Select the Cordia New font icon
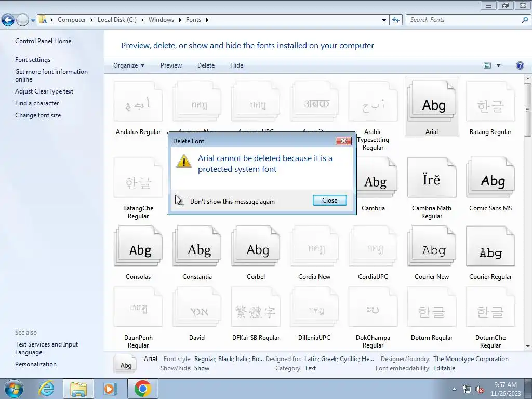Screen dimensions: 532x399 (314, 246)
